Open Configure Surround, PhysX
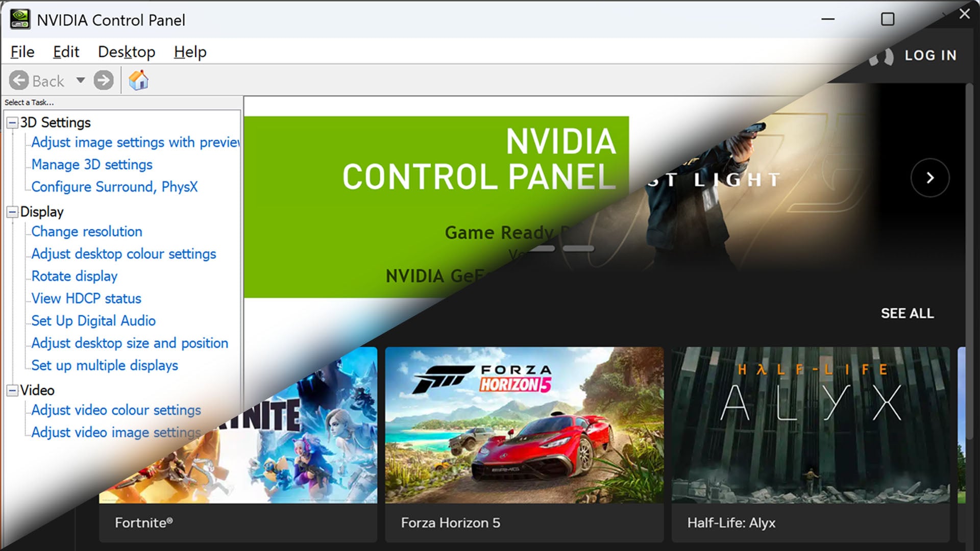 pyautogui.click(x=114, y=187)
